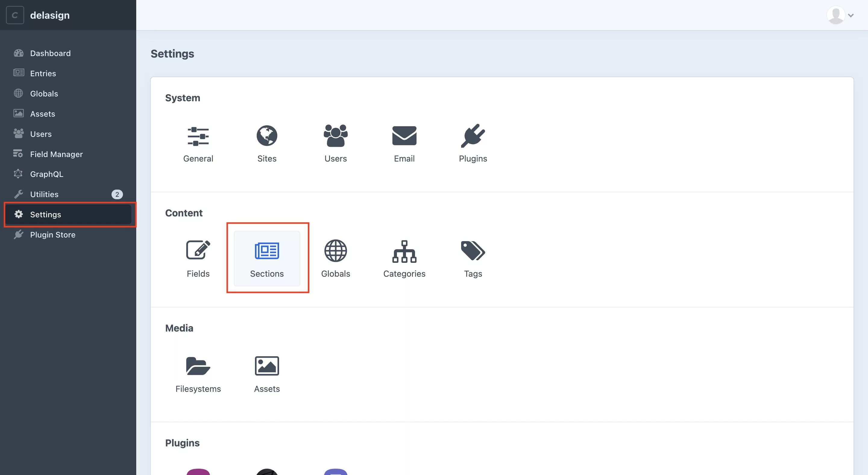Navigate to Users in the sidebar
This screenshot has height=475, width=868.
68,134
